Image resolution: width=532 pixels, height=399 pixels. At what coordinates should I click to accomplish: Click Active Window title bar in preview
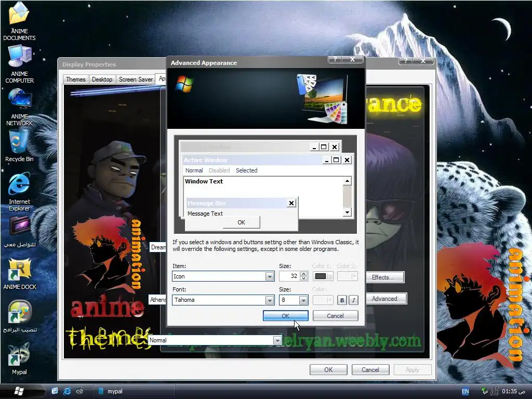252,160
